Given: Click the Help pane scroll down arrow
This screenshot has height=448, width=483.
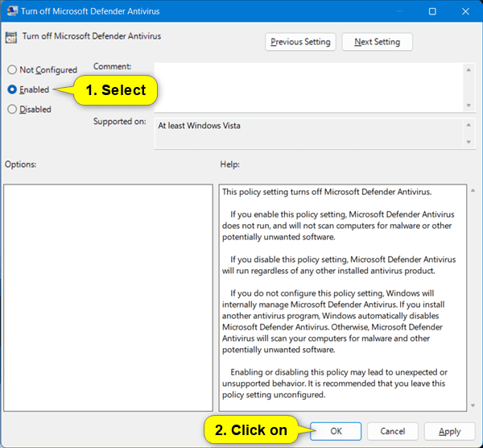Looking at the screenshot, I should coord(473,405).
